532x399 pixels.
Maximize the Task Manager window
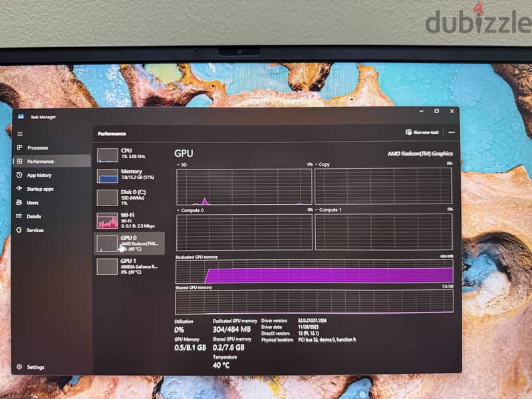[x=437, y=111]
